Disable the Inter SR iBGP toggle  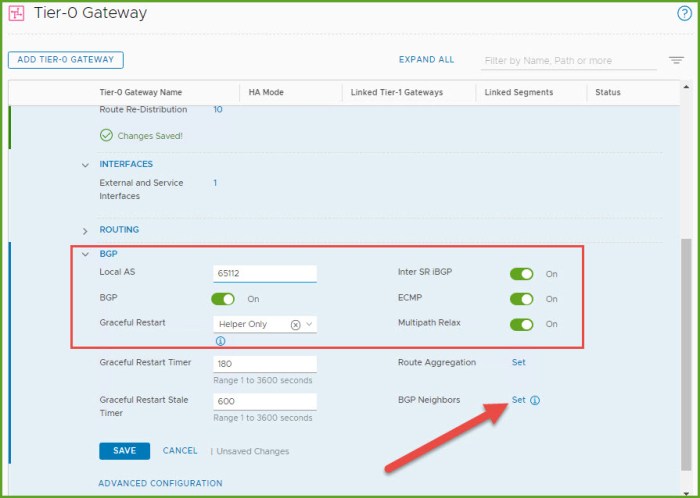point(521,274)
